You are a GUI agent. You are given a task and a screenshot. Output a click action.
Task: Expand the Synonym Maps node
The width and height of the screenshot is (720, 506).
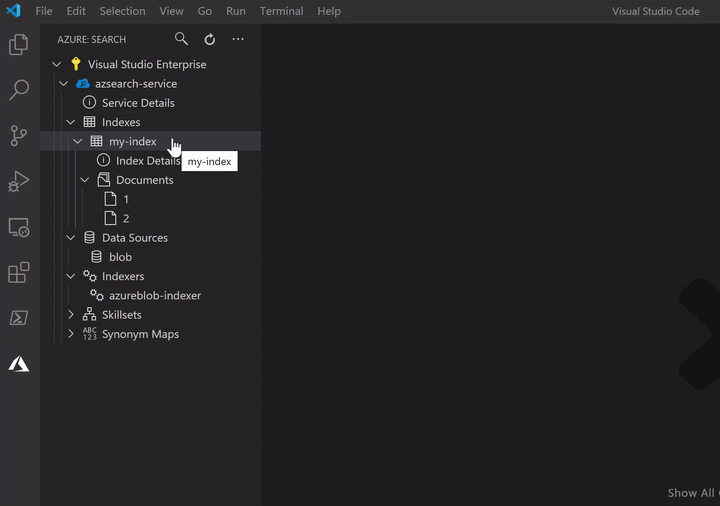(71, 334)
